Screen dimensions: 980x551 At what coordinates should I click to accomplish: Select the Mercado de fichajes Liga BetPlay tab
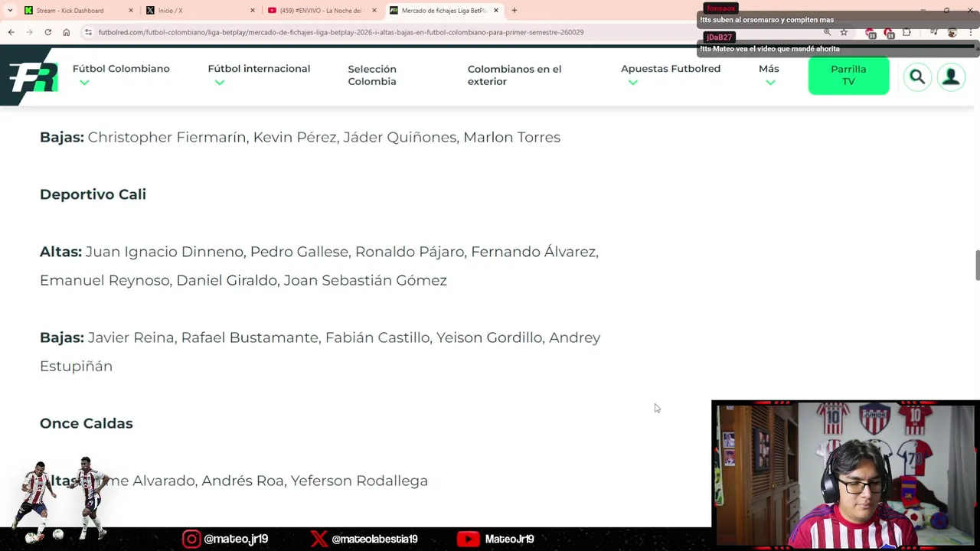(x=444, y=11)
